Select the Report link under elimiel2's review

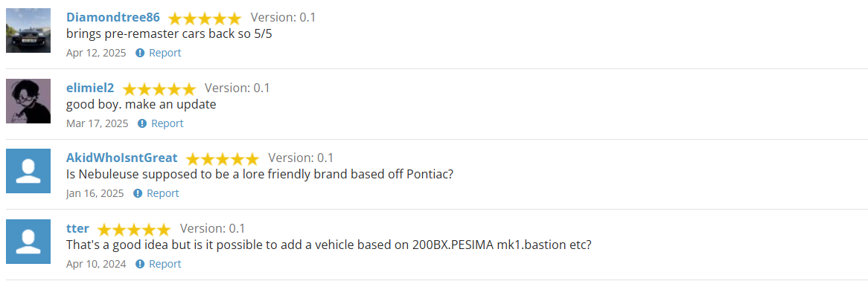tap(167, 123)
